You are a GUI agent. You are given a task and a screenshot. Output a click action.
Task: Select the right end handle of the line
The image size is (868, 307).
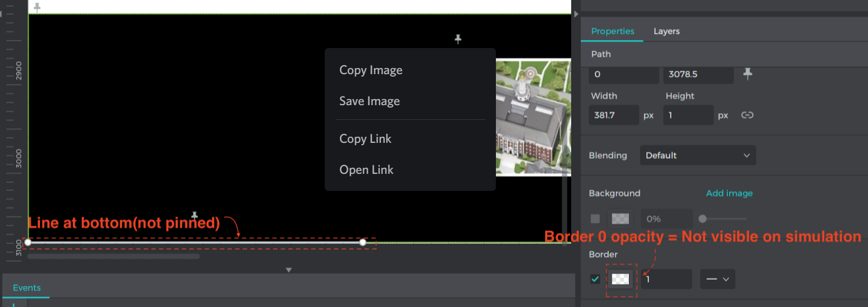(x=362, y=243)
